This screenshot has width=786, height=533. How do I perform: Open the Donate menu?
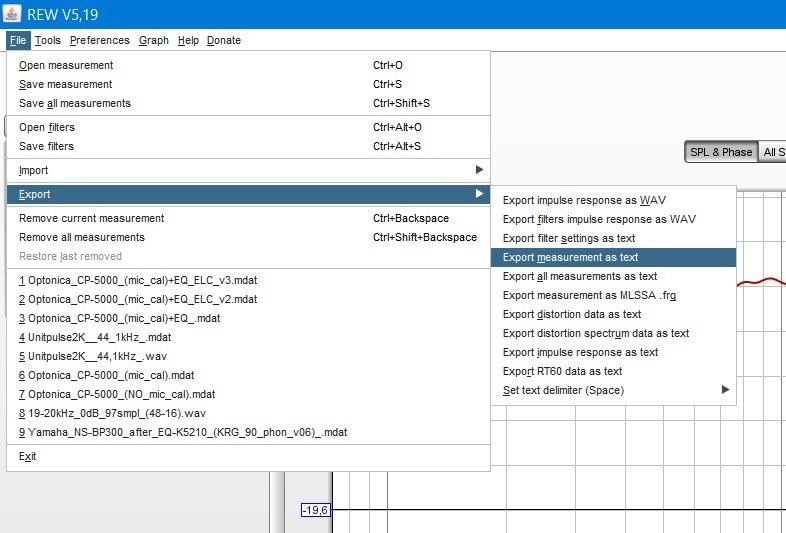[224, 40]
